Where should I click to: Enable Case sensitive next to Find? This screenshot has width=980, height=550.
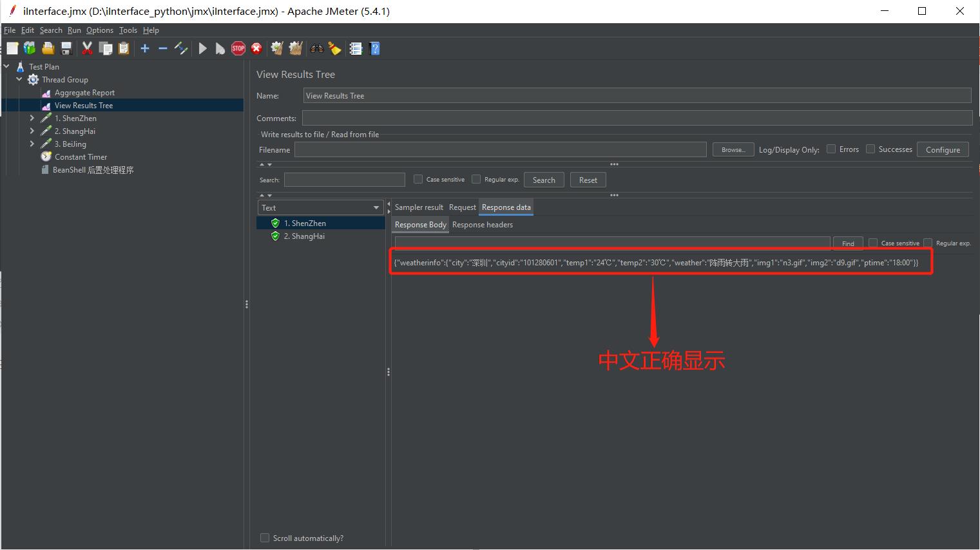[x=873, y=243]
